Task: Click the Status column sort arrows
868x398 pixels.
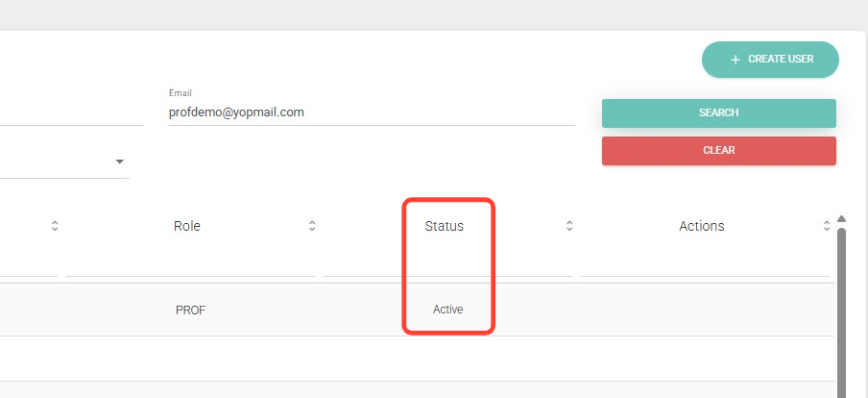Action: pos(569,227)
